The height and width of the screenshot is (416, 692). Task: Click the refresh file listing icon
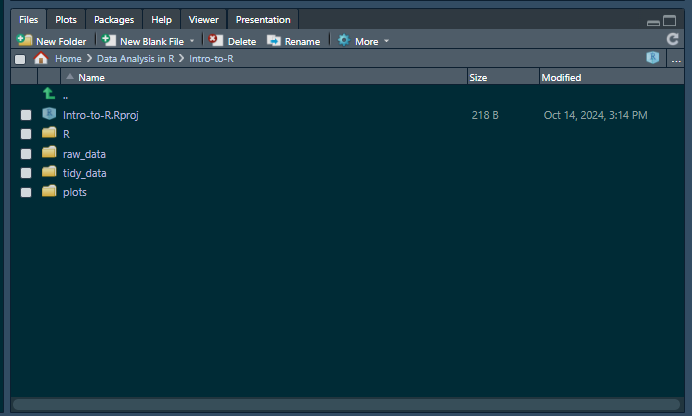[673, 40]
